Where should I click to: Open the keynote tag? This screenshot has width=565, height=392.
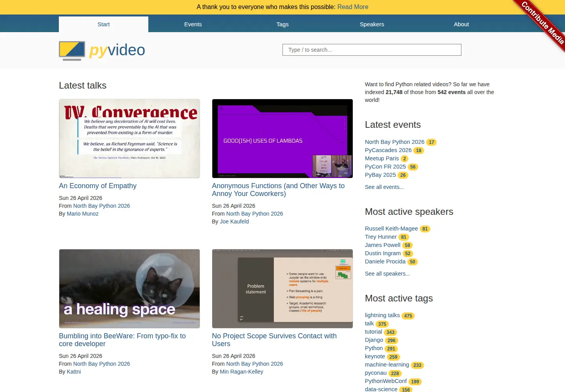[x=375, y=356]
